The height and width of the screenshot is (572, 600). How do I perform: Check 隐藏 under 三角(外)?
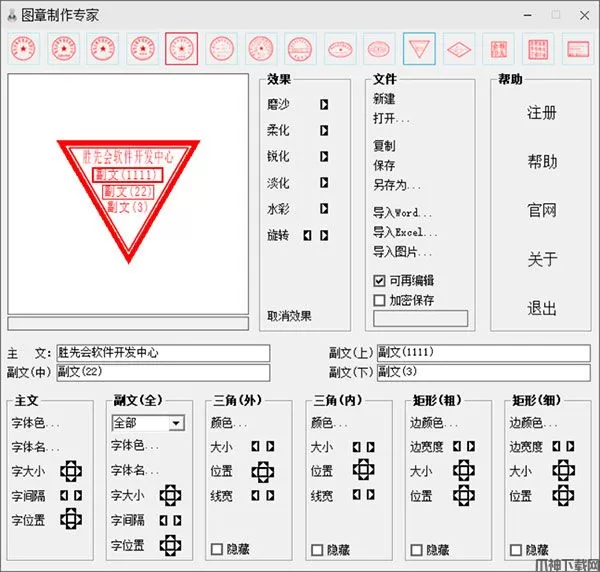(217, 549)
